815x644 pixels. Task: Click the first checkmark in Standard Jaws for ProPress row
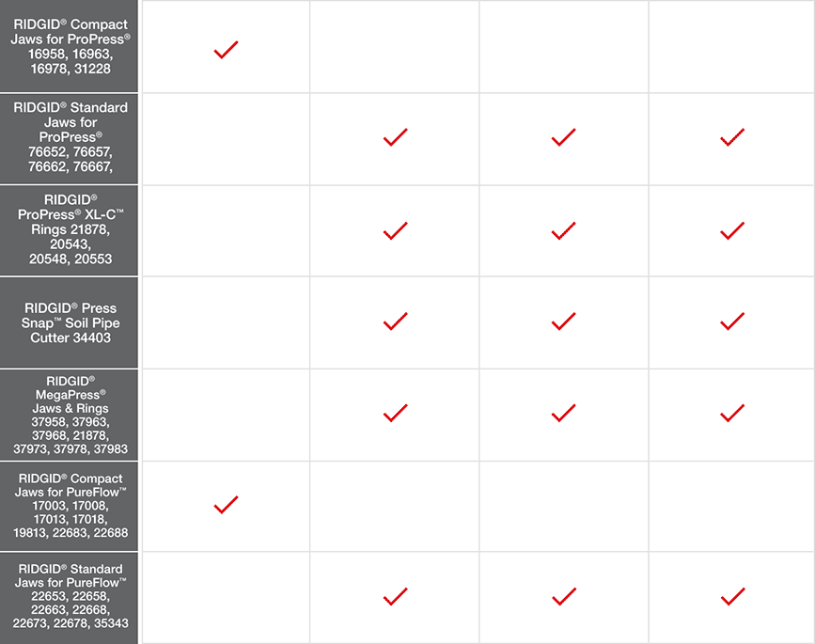click(x=396, y=137)
